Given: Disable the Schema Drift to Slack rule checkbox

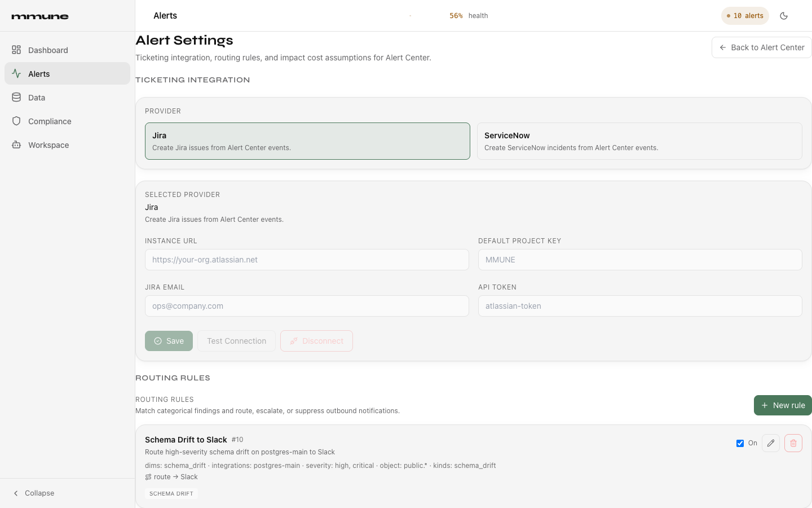Looking at the screenshot, I should click(x=740, y=443).
